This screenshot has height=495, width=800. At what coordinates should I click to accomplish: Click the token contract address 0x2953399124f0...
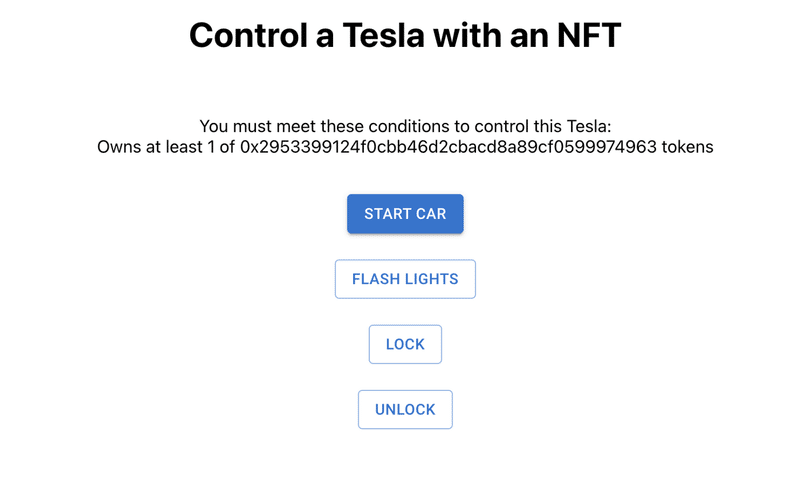coord(448,147)
